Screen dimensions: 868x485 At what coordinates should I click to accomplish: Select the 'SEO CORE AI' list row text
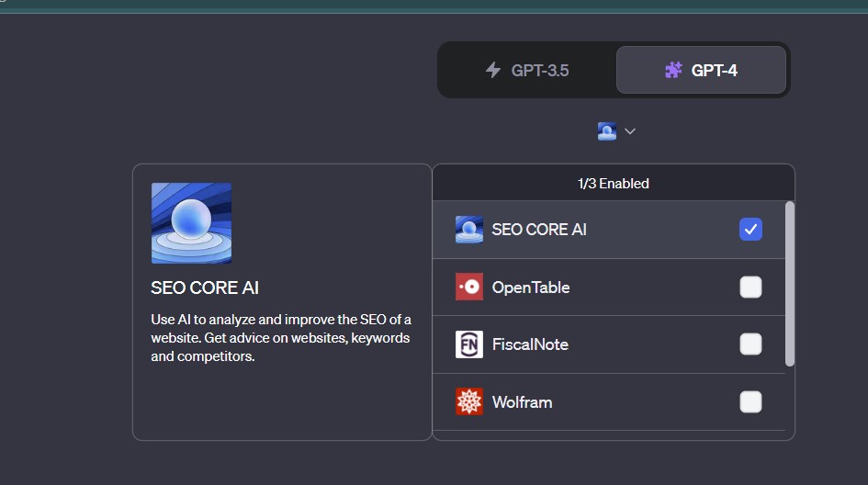click(x=539, y=230)
